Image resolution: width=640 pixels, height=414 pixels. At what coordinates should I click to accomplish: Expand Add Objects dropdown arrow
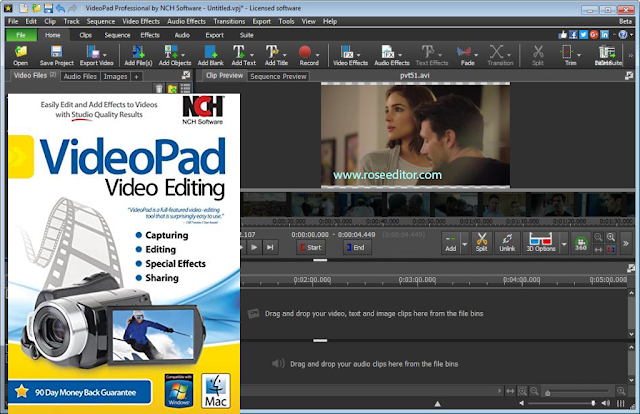[183, 55]
